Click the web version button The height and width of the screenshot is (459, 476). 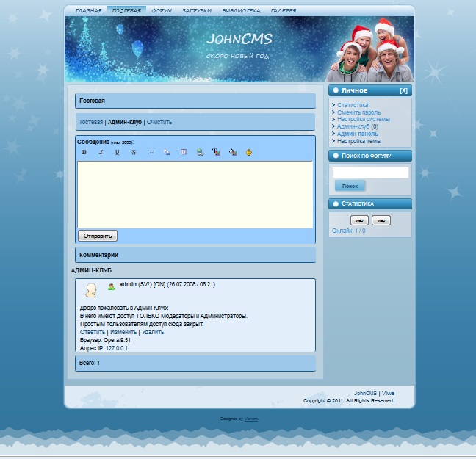point(359,220)
